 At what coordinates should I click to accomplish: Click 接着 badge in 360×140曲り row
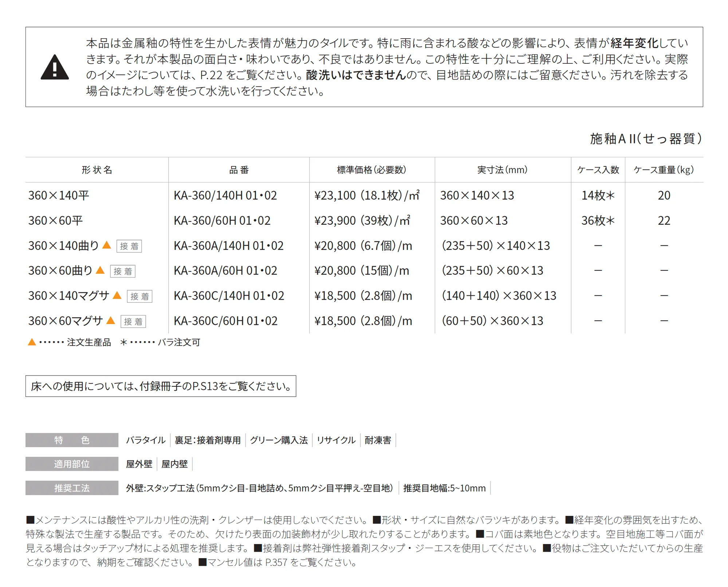(129, 246)
